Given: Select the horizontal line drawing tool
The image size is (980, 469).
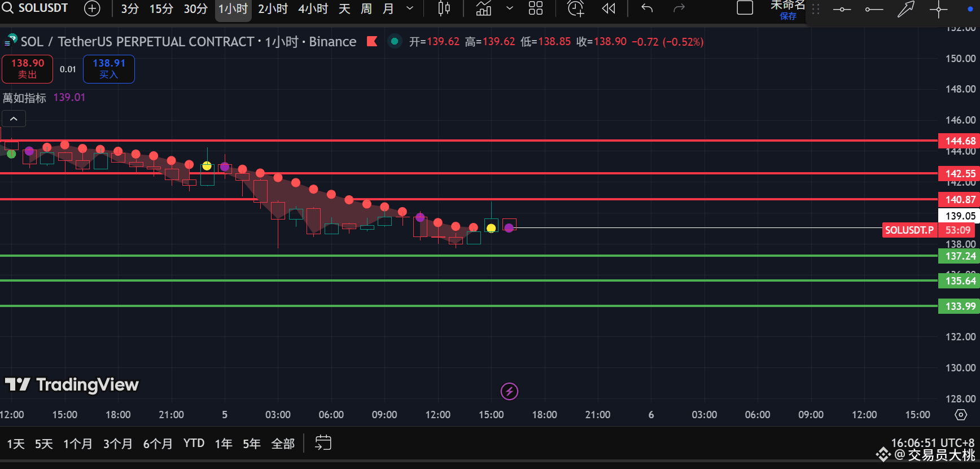Looking at the screenshot, I should click(x=842, y=9).
